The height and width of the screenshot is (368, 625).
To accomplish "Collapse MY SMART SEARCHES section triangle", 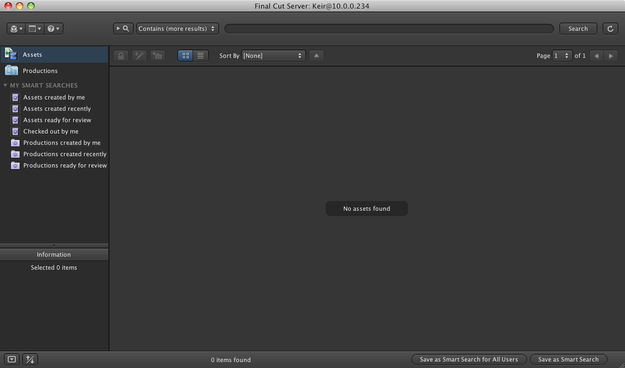I will click(x=5, y=85).
